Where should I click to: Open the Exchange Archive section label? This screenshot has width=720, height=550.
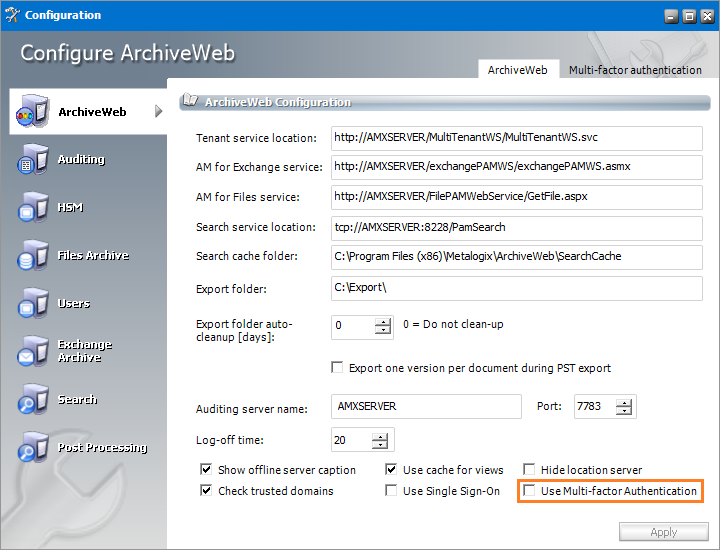click(85, 351)
